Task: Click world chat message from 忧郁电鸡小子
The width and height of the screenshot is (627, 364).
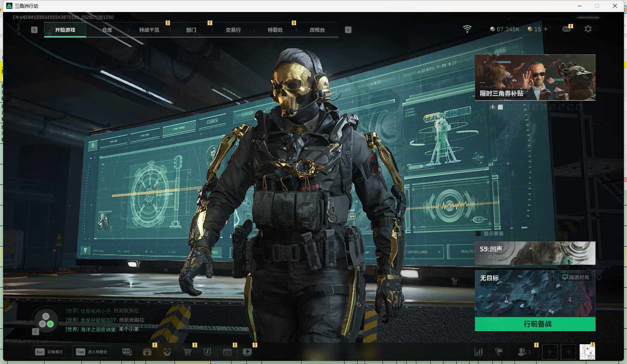Action: pyautogui.click(x=102, y=311)
